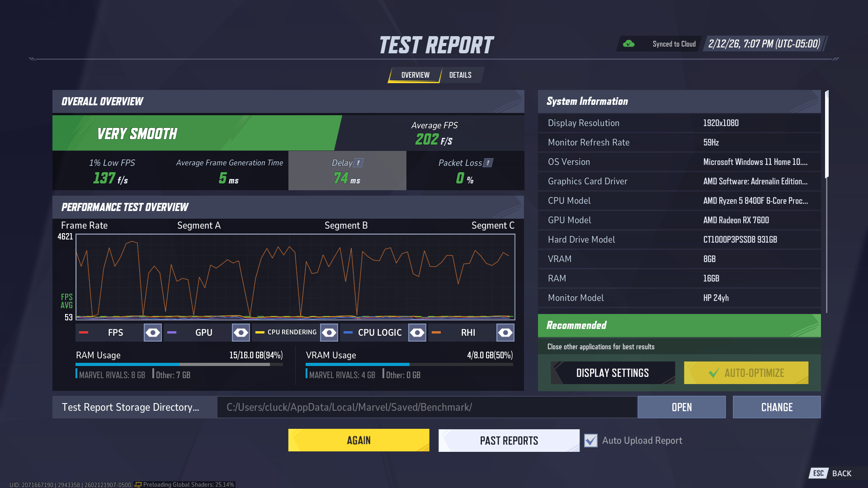The width and height of the screenshot is (868, 488).
Task: Click the Synced to Cloud icon
Action: point(628,44)
